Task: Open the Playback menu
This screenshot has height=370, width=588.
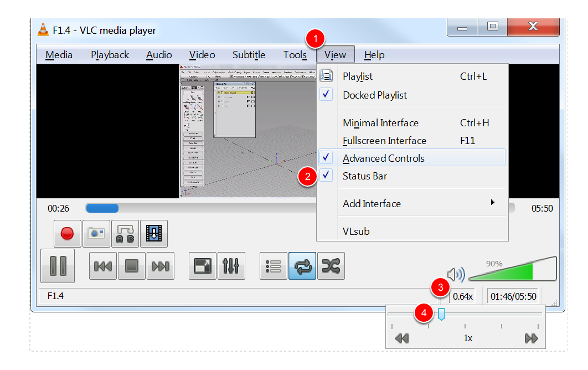Action: point(110,55)
